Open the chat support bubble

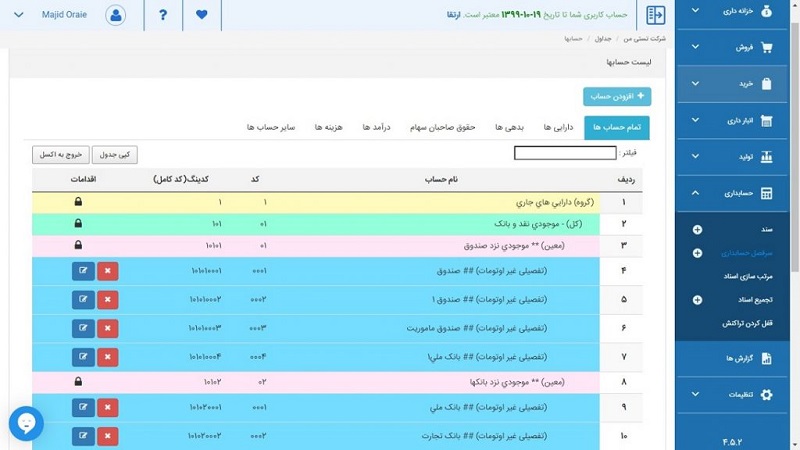(x=26, y=424)
